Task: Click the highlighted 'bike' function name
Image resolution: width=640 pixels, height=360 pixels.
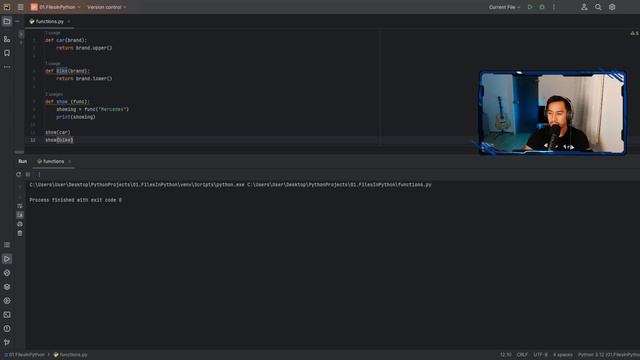Action: (62, 71)
